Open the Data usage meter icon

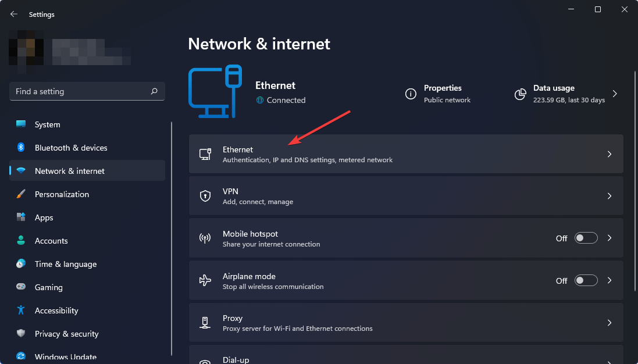519,94
